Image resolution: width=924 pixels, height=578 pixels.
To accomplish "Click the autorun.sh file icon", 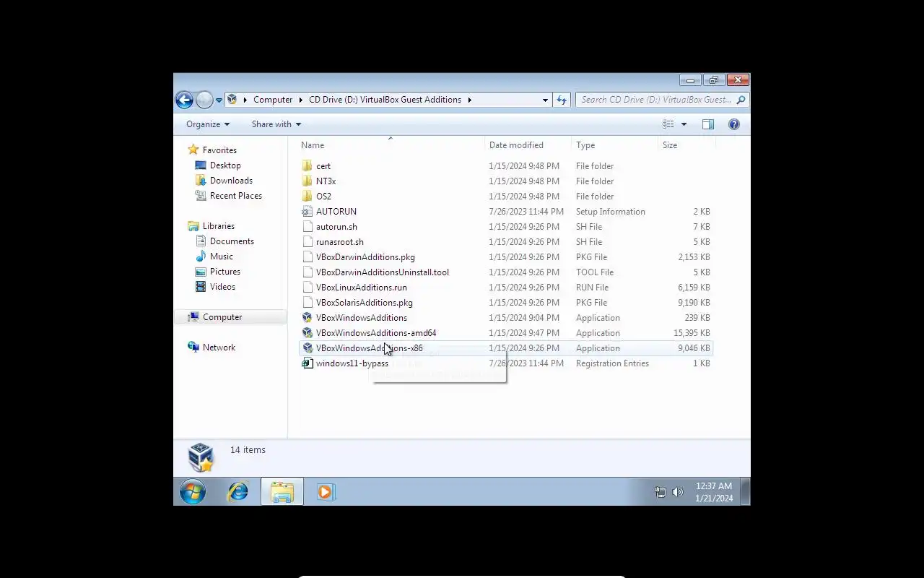I will 307,227.
